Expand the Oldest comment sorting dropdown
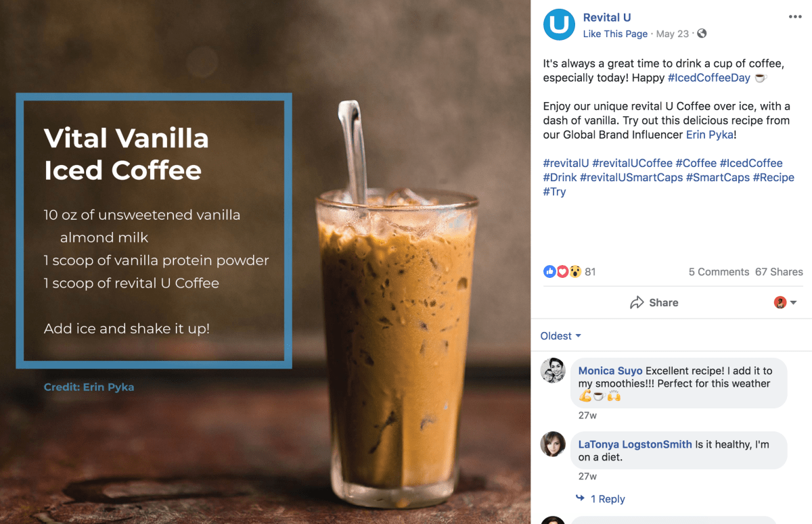 point(561,336)
